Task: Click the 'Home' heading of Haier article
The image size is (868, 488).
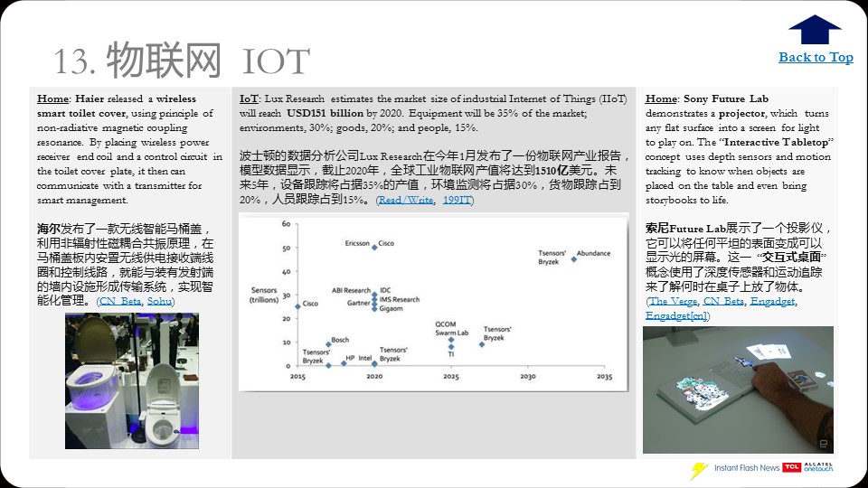Action: click(x=53, y=99)
